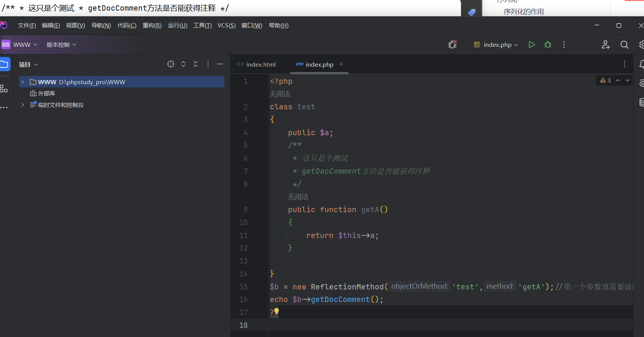
Task: Click the quick-fix lightbulb in the editor
Action: tap(277, 311)
